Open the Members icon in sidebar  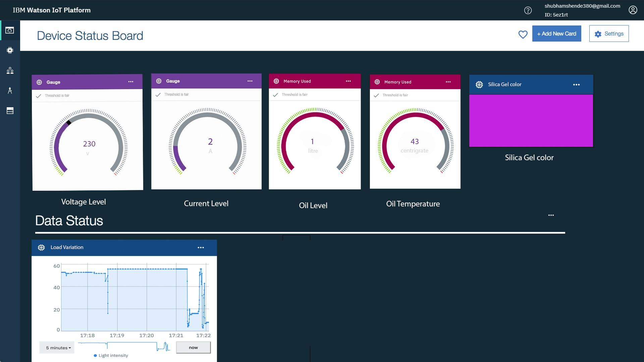[10, 70]
